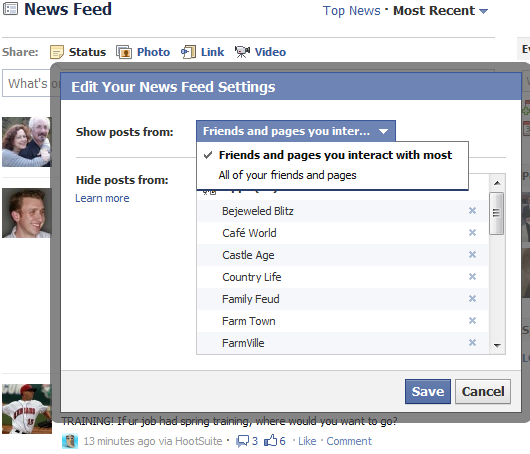Remove Bejeweled Blitz from hidden list
This screenshot has height=454, width=530.
[x=472, y=211]
